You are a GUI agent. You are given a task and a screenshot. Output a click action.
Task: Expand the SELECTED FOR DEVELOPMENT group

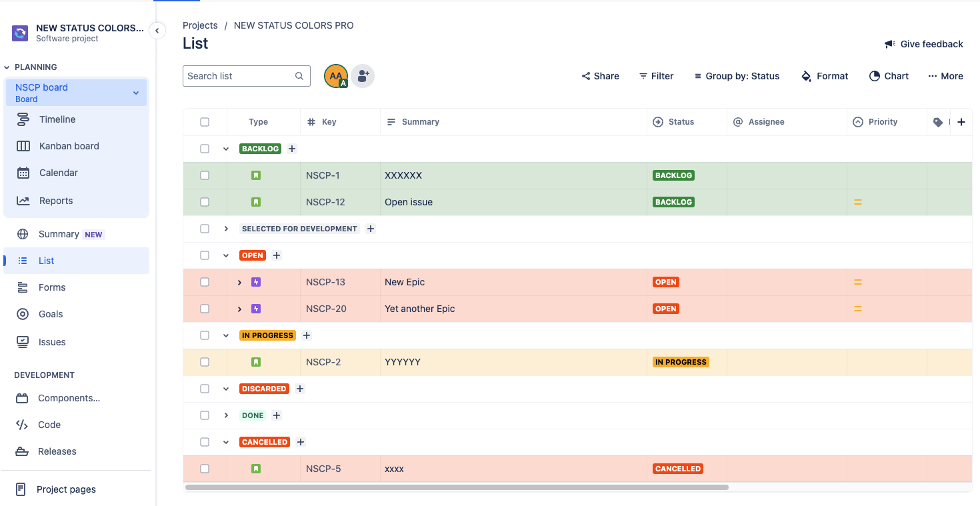[x=226, y=229]
